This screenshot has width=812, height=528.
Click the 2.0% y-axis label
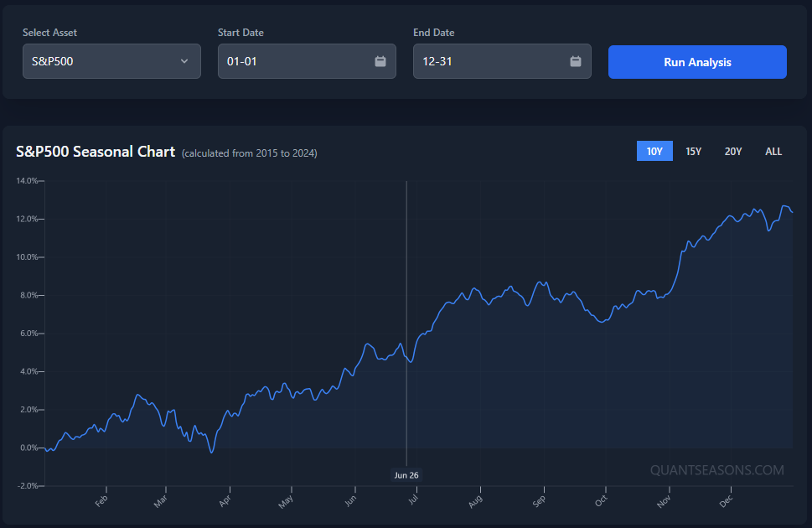pyautogui.click(x=29, y=409)
